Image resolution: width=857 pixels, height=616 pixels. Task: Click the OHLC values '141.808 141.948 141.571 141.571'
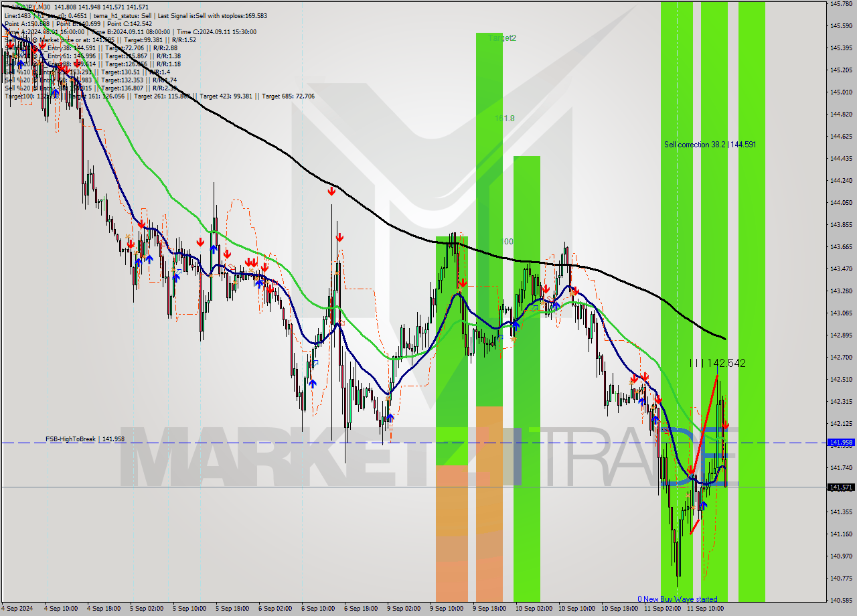(x=101, y=7)
